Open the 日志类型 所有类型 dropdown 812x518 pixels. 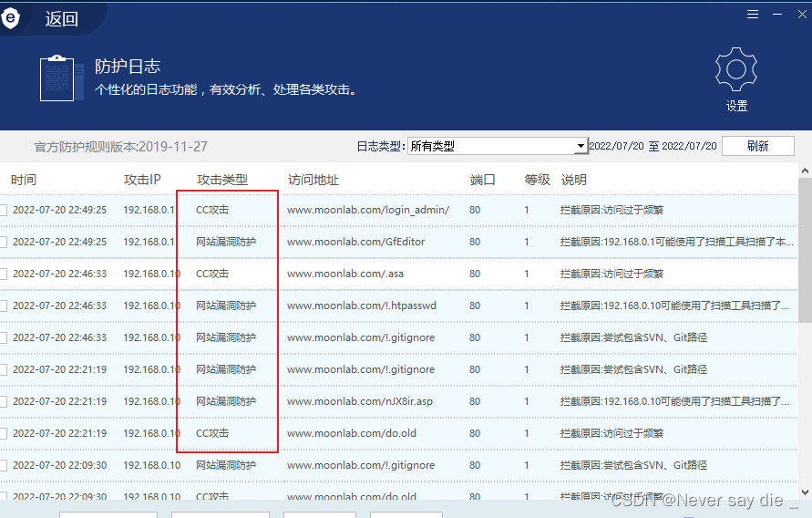point(498,146)
